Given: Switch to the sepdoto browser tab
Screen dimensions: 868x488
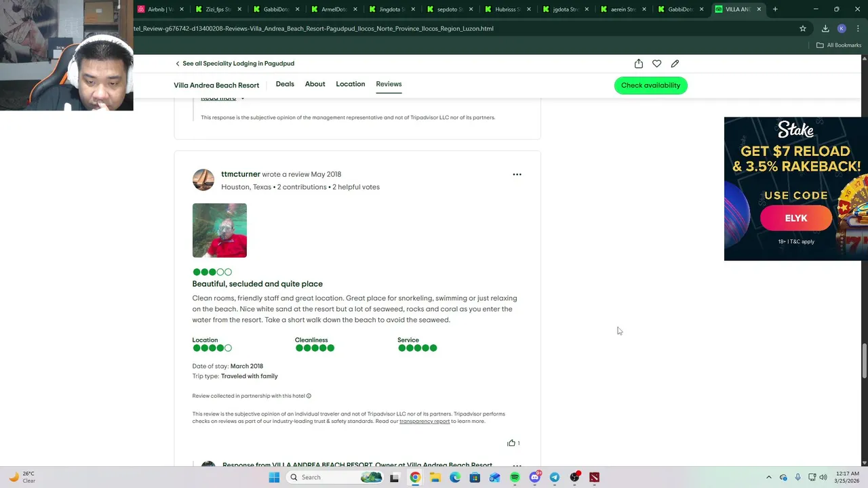Looking at the screenshot, I should [x=450, y=9].
